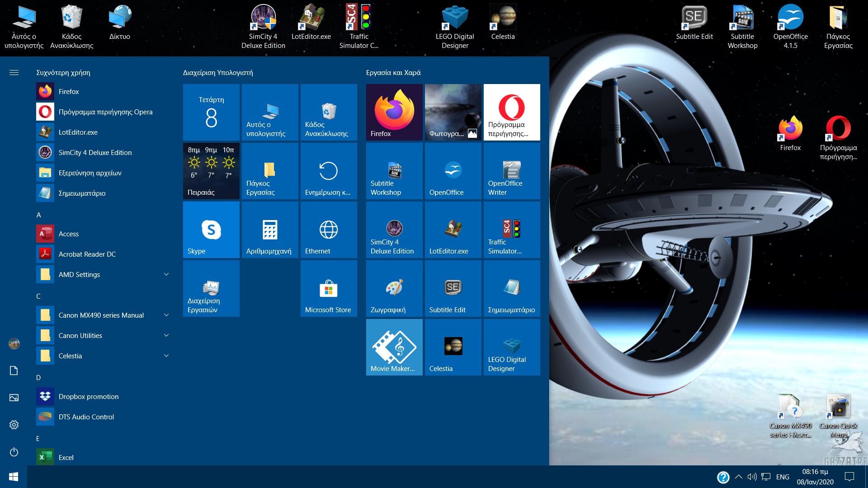
Task: Open the OpenOffice Writer tile
Action: 512,171
